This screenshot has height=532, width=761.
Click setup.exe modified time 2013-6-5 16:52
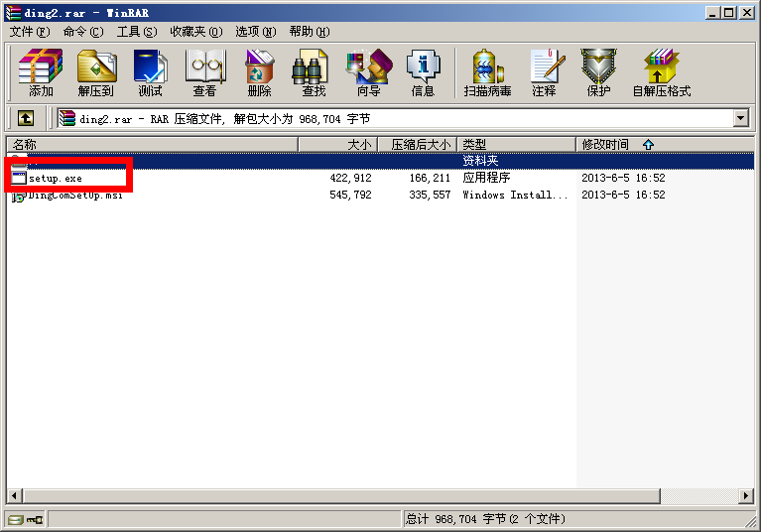(x=623, y=178)
